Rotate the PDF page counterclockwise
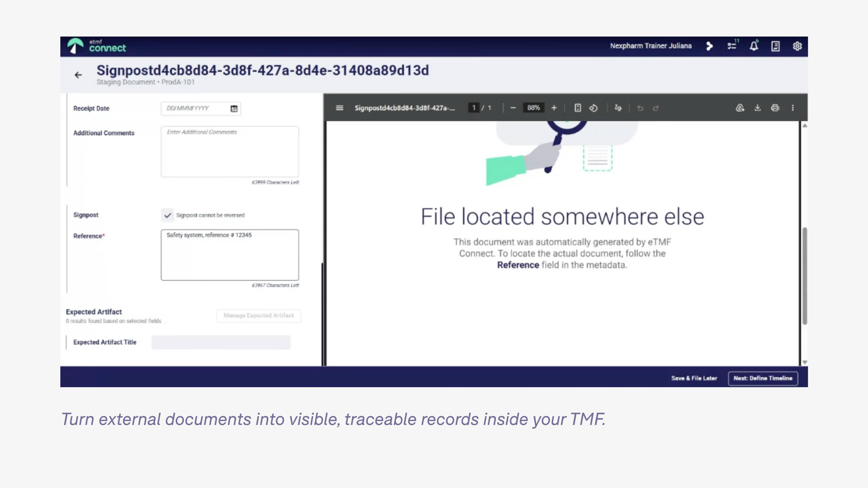The image size is (868, 488). [593, 108]
